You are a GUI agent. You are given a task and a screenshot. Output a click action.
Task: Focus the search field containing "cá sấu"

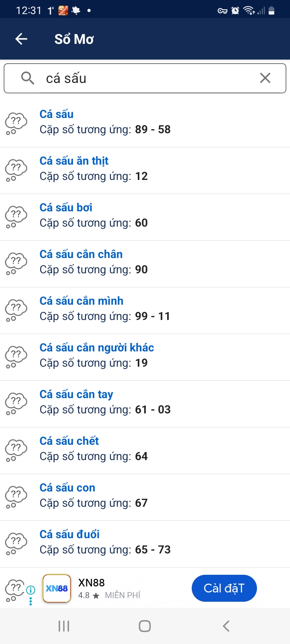click(x=145, y=78)
